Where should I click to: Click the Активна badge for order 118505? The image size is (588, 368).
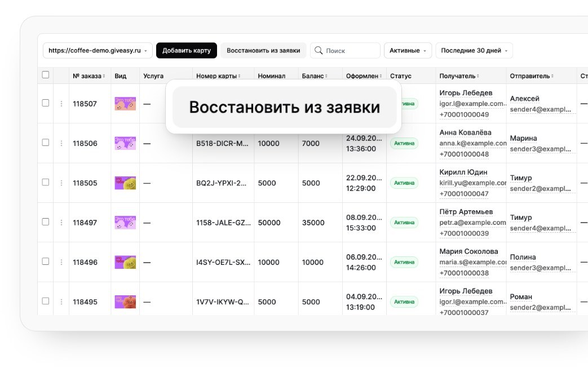coord(404,183)
